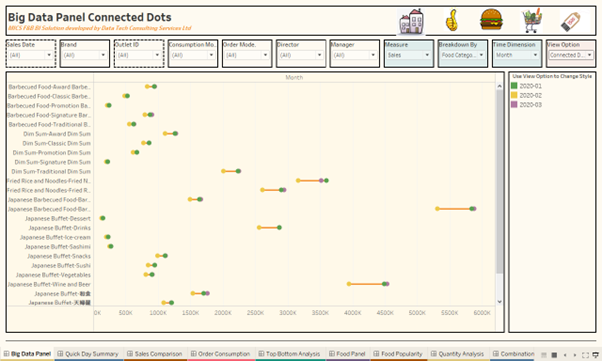Select the Japanese Buffet-Snacks label
This screenshot has height=361, width=602.
59,256
